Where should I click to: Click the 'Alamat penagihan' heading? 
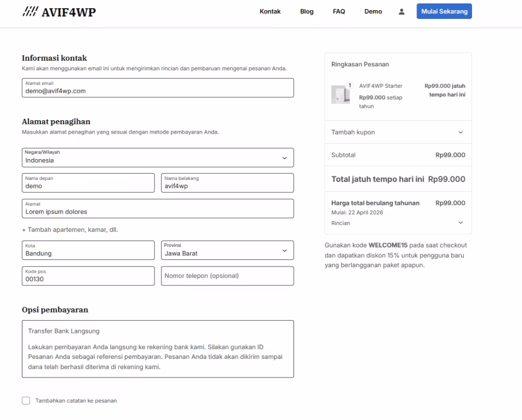(56, 121)
